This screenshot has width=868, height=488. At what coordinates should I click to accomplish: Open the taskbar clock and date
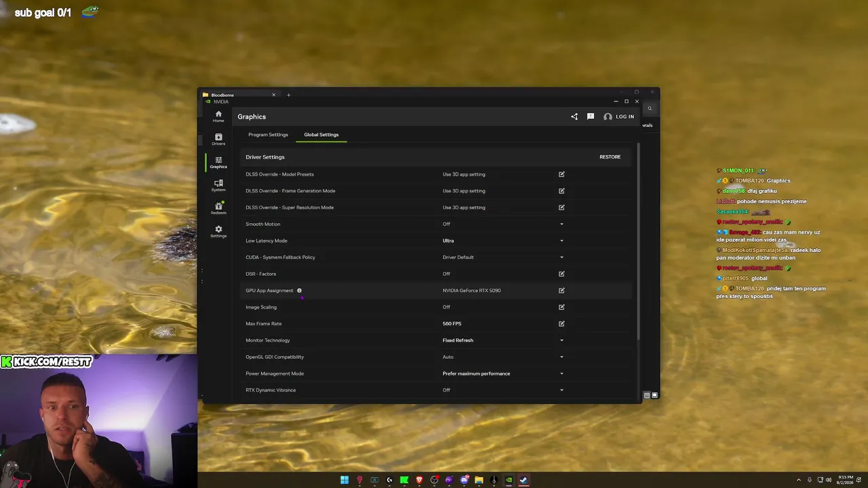845,480
